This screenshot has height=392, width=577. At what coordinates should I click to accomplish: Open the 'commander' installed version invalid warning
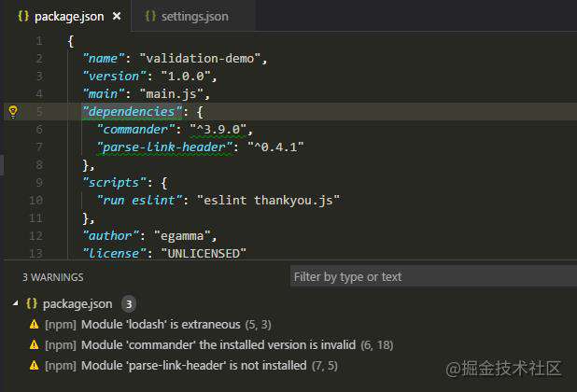(x=219, y=345)
